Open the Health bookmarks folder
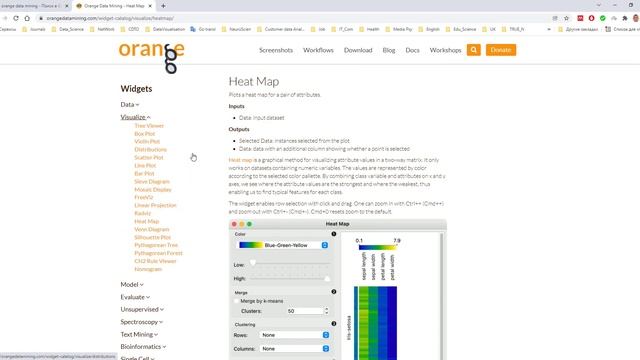The width and height of the screenshot is (640, 360). tap(369, 29)
